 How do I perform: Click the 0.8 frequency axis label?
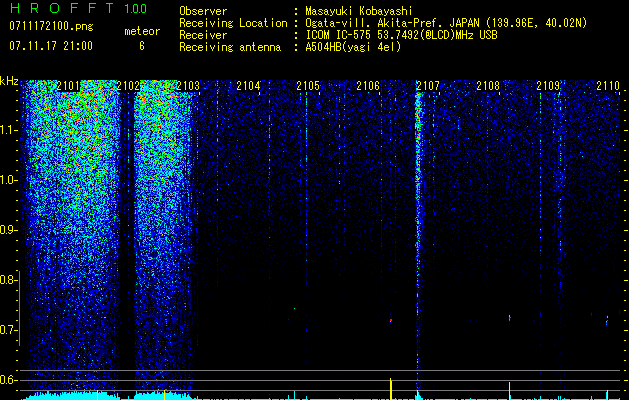point(9,280)
